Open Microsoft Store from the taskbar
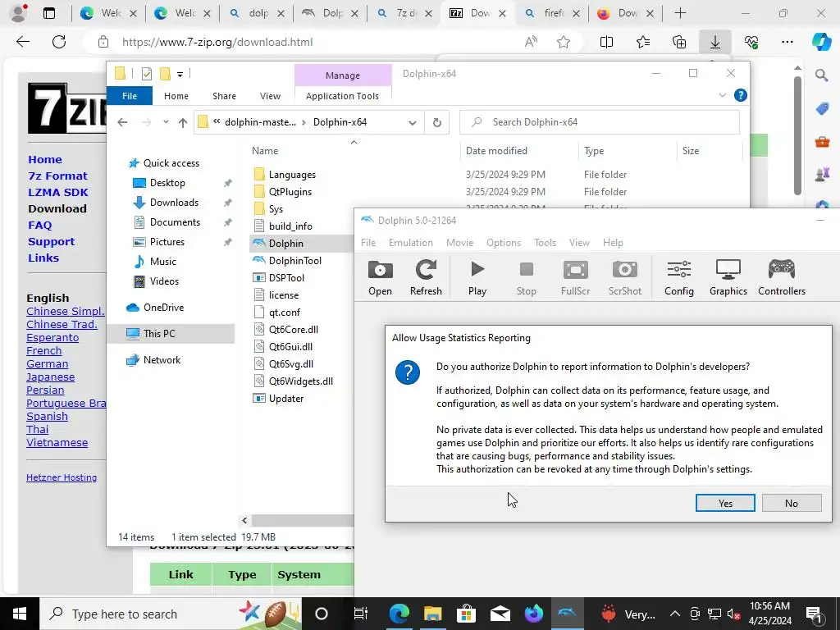The height and width of the screenshot is (630, 840). click(x=466, y=614)
